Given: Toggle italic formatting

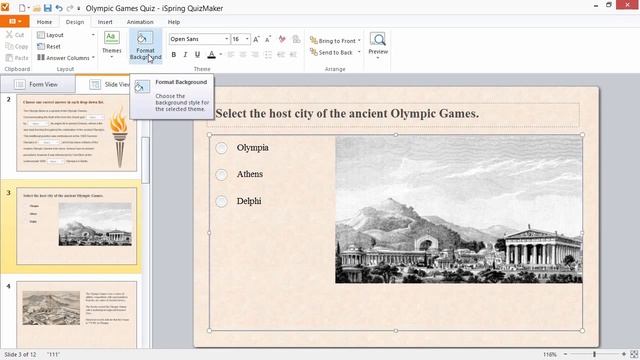Looking at the screenshot, I should pyautogui.click(x=185, y=54).
